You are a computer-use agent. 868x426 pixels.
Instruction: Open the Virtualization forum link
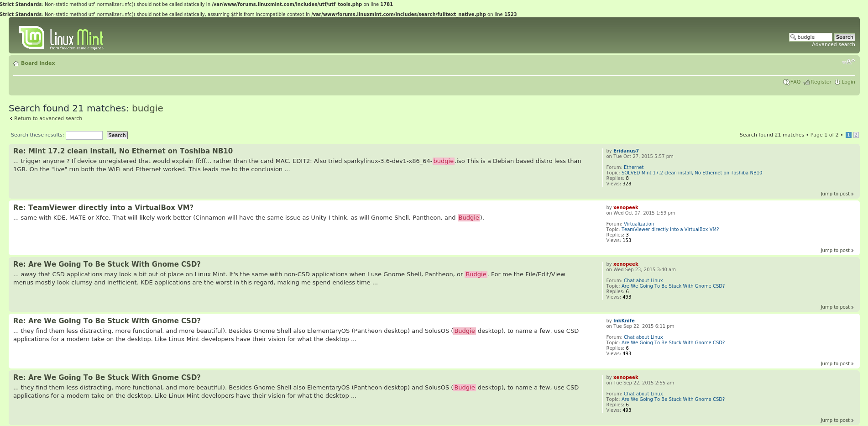tap(639, 224)
